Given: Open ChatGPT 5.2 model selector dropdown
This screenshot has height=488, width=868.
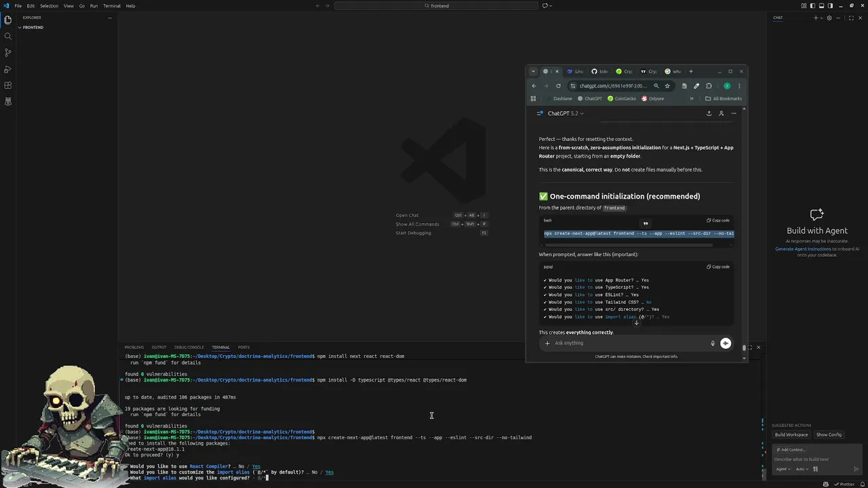Looking at the screenshot, I should coord(566,113).
